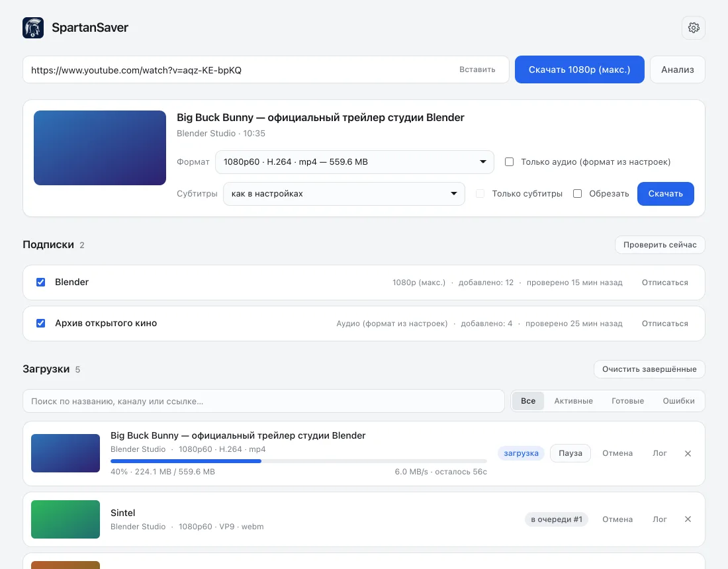
Task: Open the Формат dropdown 1080p60 H.264
Action: point(354,162)
